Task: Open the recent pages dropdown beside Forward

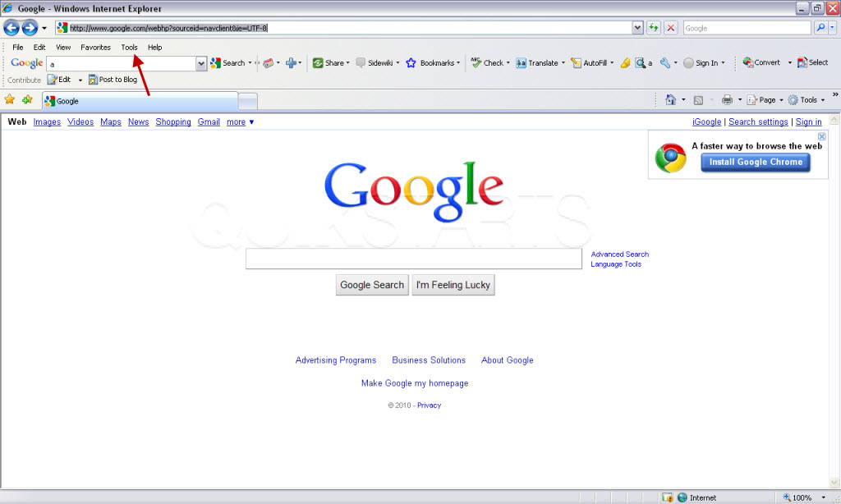Action: 44,28
